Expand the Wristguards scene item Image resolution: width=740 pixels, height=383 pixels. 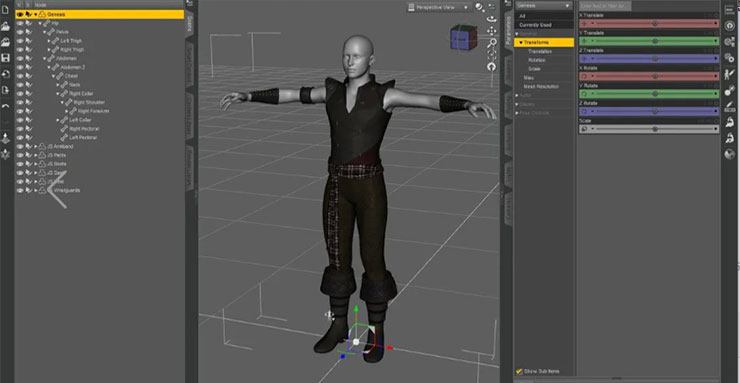35,190
